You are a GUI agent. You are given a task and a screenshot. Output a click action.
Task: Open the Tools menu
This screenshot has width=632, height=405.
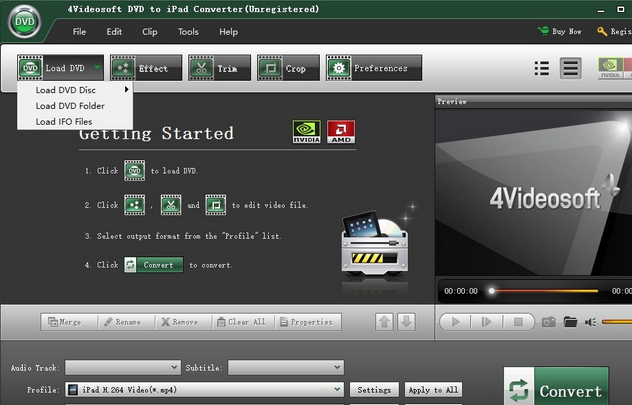point(188,32)
